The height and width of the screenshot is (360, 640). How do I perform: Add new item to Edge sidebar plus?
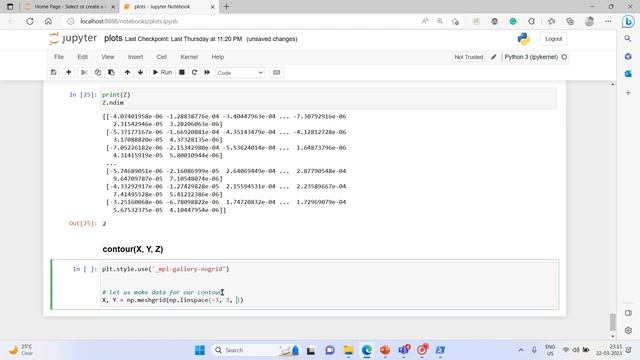point(628,93)
